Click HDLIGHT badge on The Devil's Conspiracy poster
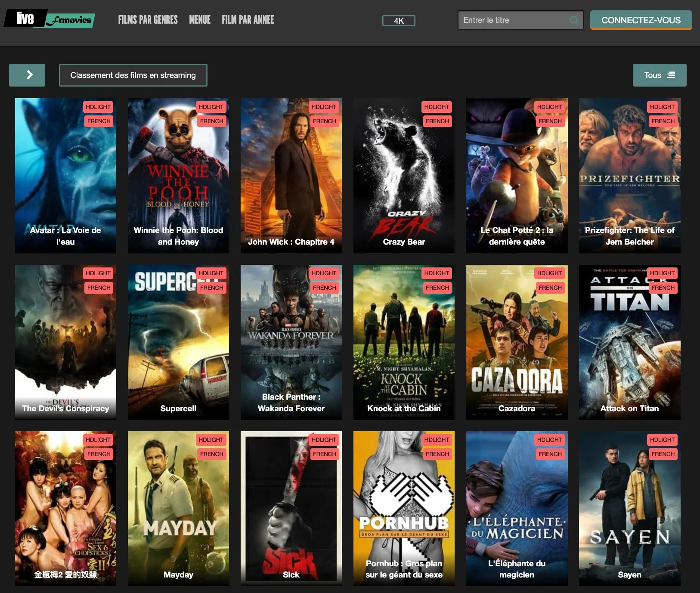 [98, 273]
